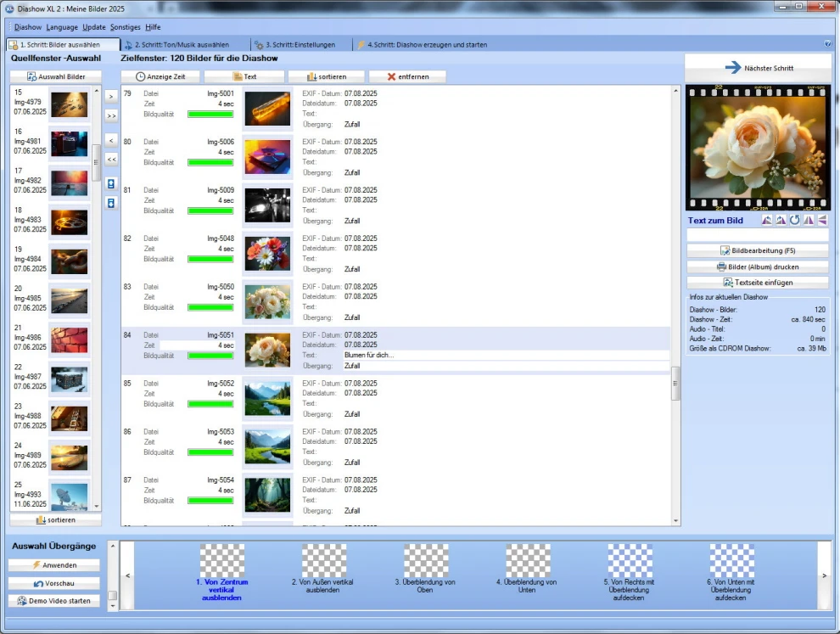The height and width of the screenshot is (634, 840).
Task: Click the circular arrow rotate icon
Action: point(795,221)
